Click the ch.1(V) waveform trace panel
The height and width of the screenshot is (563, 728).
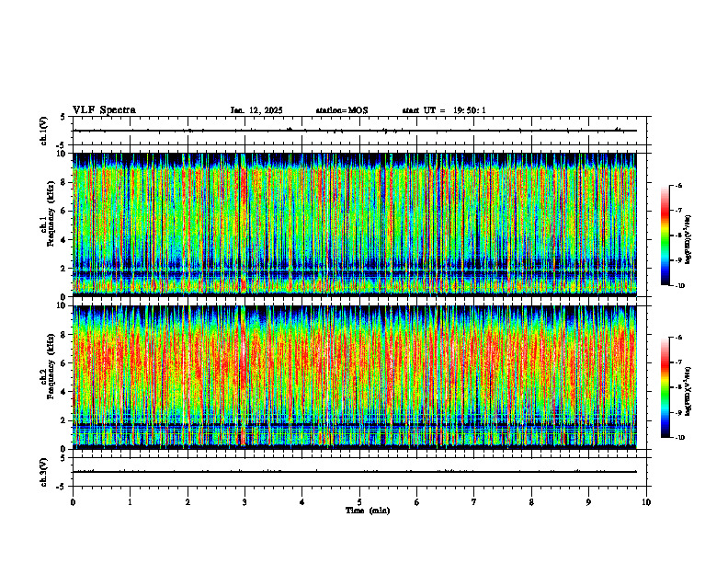tap(359, 131)
